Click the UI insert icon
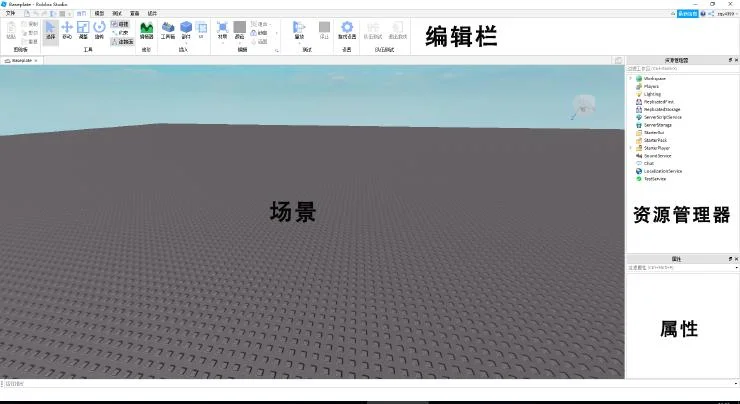Screen dimensions: 740x404 tap(201, 30)
